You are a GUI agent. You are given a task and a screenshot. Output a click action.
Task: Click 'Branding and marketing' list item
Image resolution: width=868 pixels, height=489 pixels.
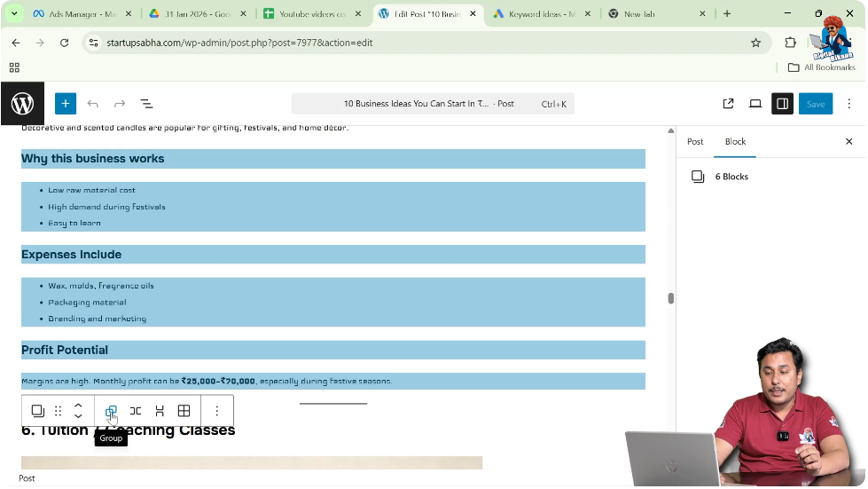97,319
